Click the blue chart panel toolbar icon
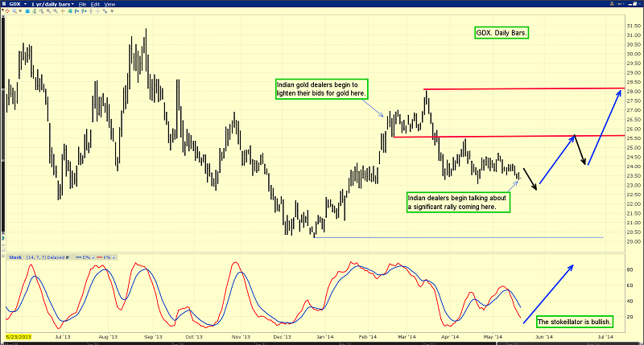The width and height of the screenshot is (644, 345). [x=27, y=11]
